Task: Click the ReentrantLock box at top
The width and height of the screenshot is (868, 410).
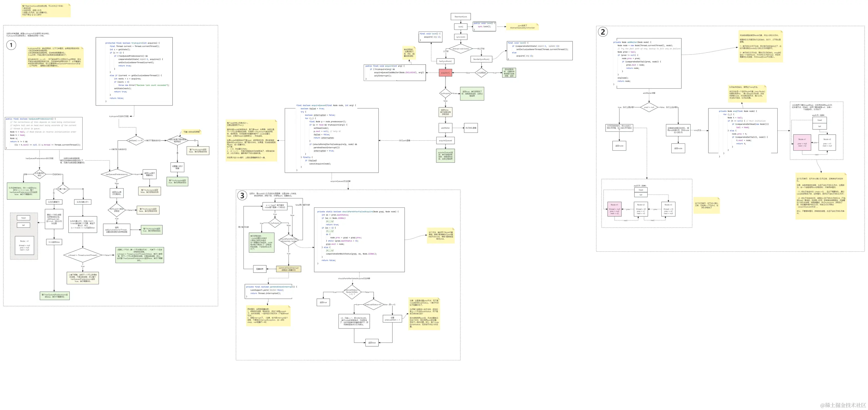Action: tap(460, 17)
